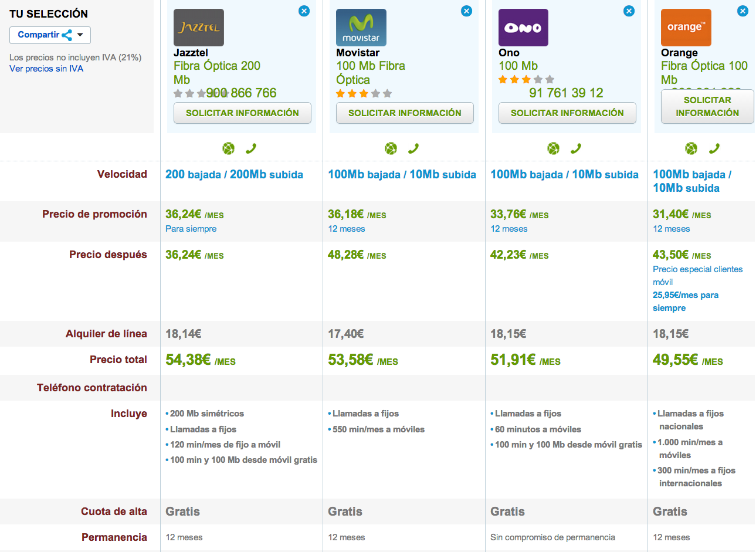Click Solicitar Información for Ono

click(567, 113)
